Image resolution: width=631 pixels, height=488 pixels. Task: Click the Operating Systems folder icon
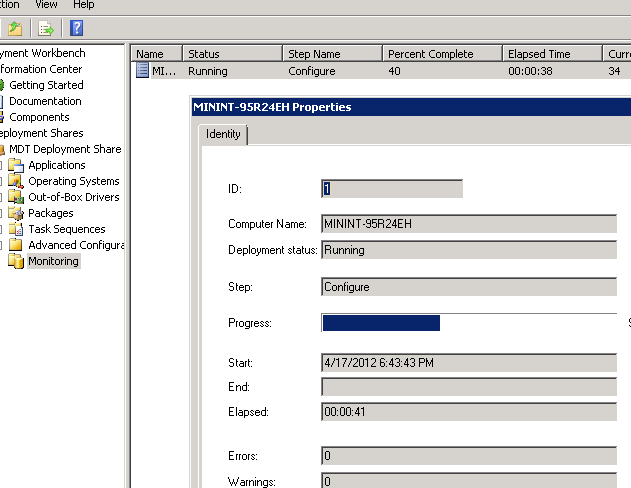click(x=16, y=181)
